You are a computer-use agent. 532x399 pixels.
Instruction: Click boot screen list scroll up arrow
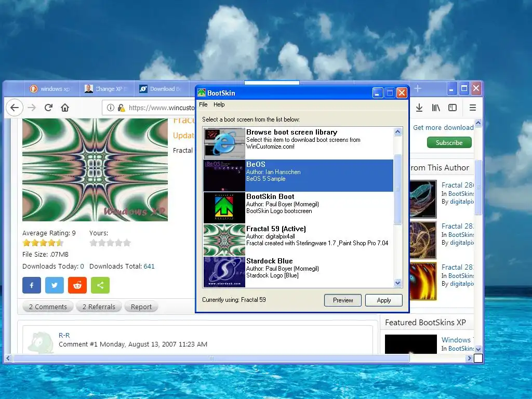tap(397, 131)
